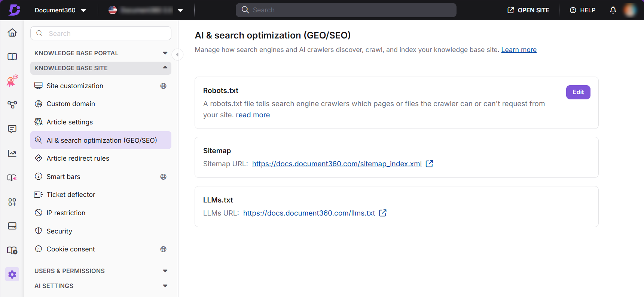This screenshot has height=297, width=644.
Task: Click the notifications bell icon
Action: [613, 10]
